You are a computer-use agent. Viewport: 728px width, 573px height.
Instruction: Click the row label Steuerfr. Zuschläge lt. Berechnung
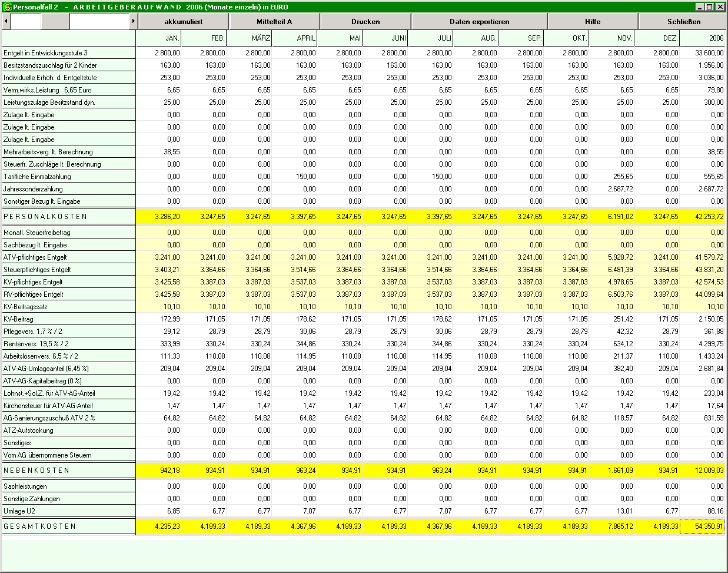(69, 164)
